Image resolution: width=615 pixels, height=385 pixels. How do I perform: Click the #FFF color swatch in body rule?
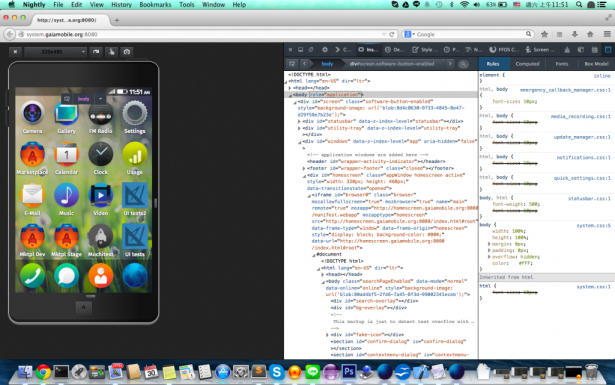[x=514, y=263]
